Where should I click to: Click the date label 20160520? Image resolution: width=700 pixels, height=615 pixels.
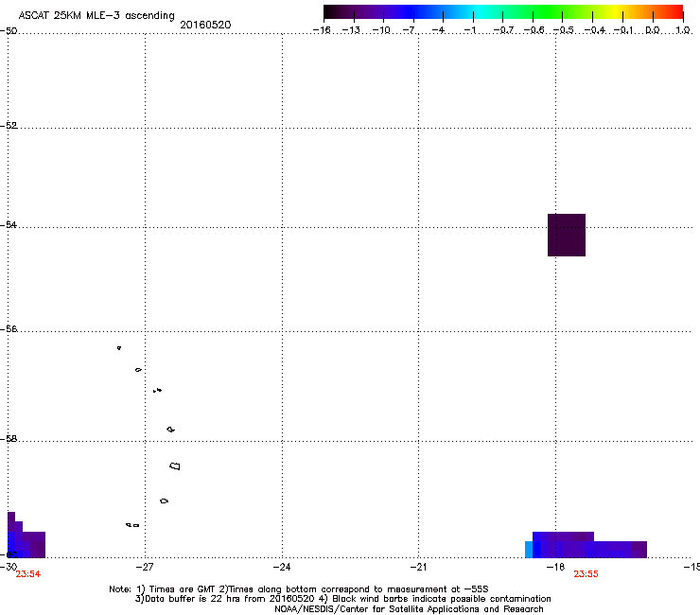point(205,25)
